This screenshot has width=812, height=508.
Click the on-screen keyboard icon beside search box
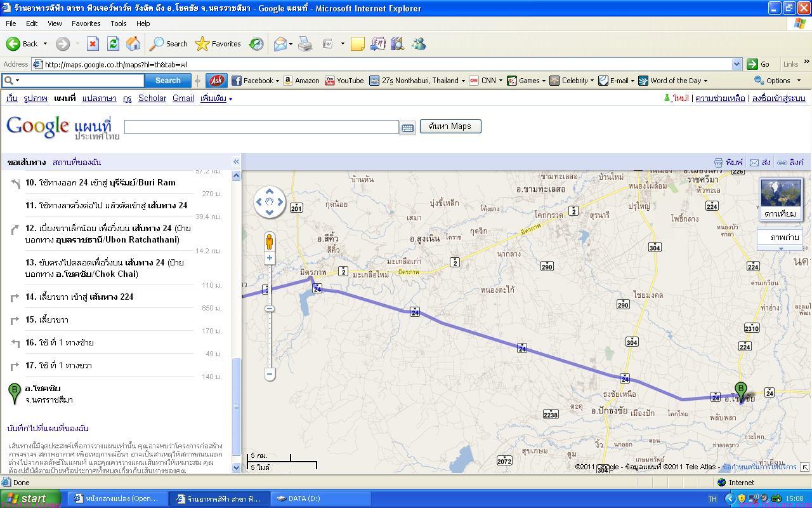pos(407,128)
